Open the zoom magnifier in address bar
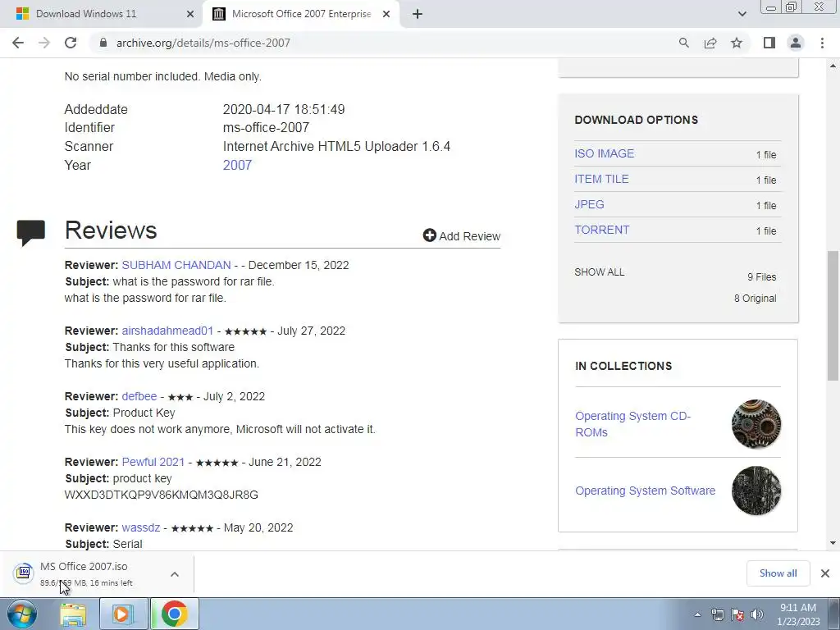The height and width of the screenshot is (630, 840). coord(684,43)
